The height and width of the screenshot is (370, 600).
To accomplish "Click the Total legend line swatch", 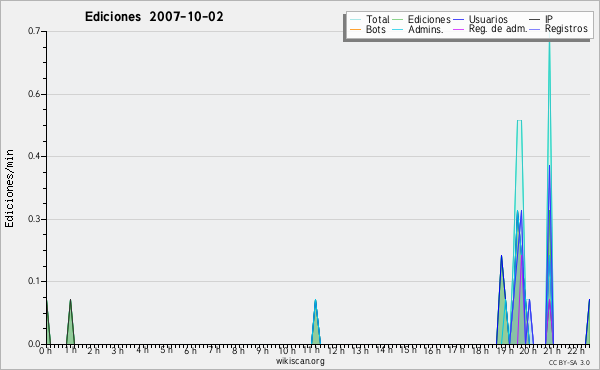I will 355,20.
